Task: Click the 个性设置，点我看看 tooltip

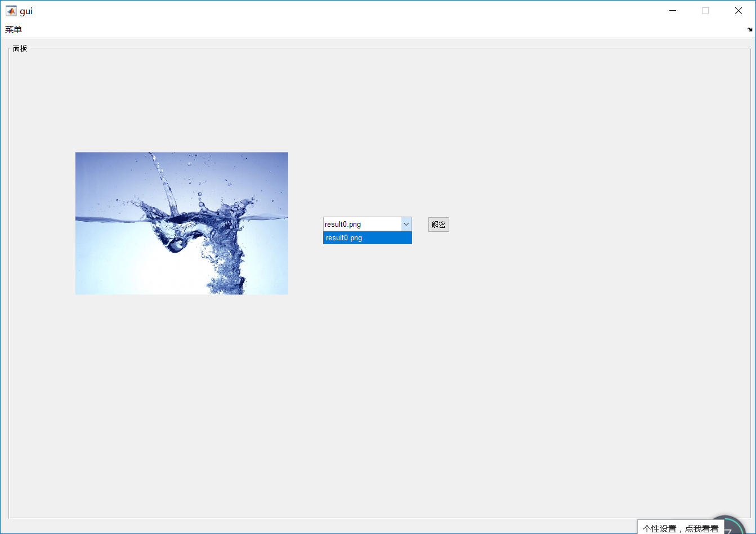Action: pos(681,528)
